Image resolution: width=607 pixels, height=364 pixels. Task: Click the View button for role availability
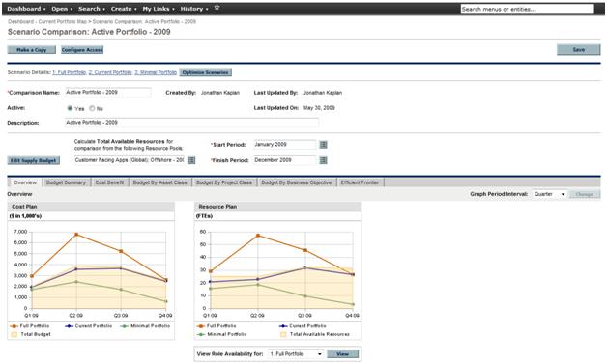click(x=342, y=354)
